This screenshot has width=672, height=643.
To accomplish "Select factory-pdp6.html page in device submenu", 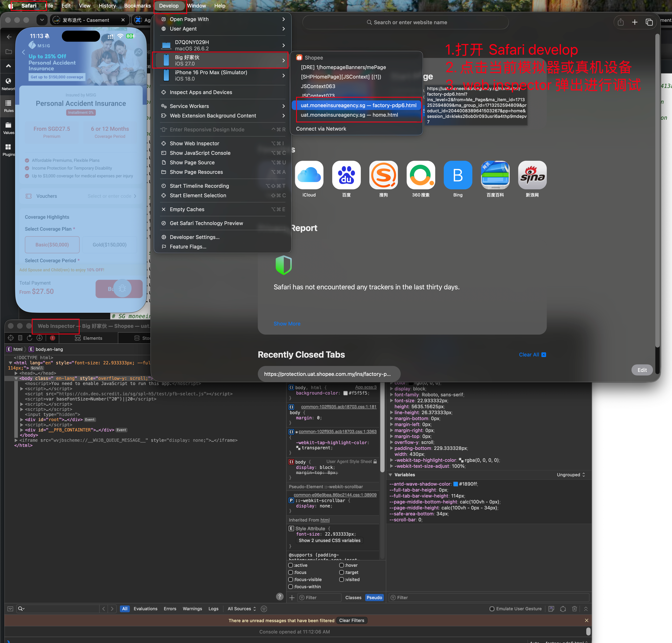I will tap(356, 105).
